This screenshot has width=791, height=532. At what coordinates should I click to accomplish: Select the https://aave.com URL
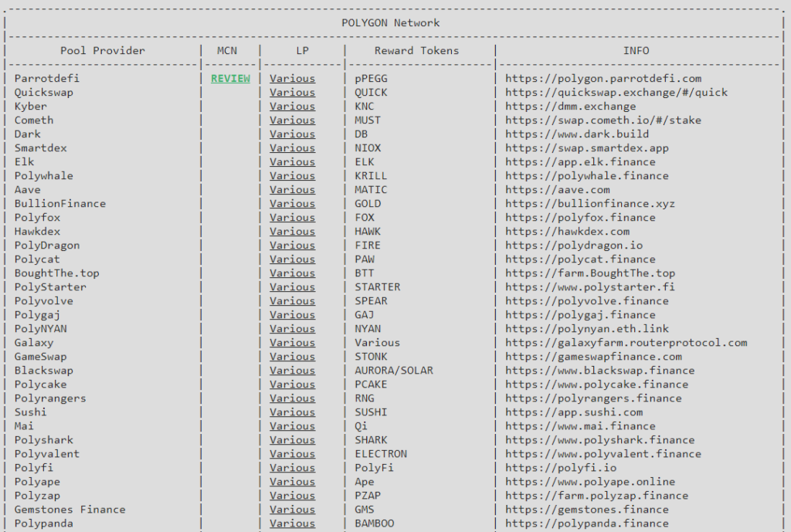coord(558,190)
